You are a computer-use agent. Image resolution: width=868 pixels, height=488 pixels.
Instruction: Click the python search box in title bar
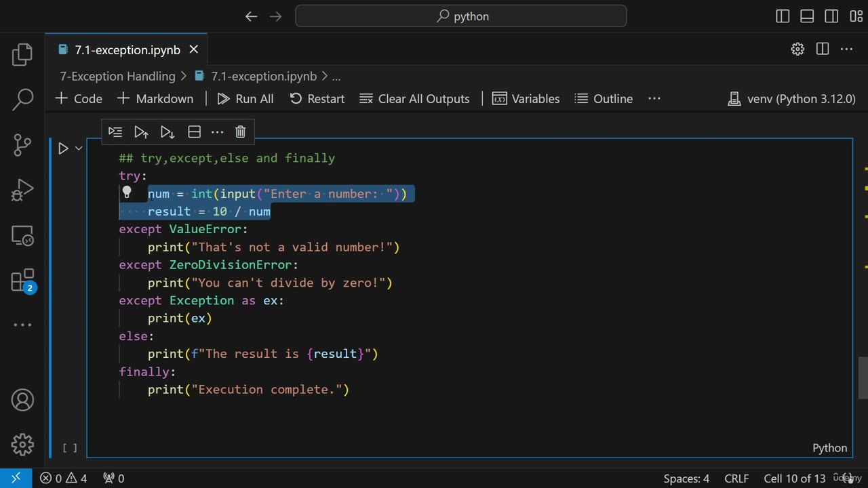point(461,16)
